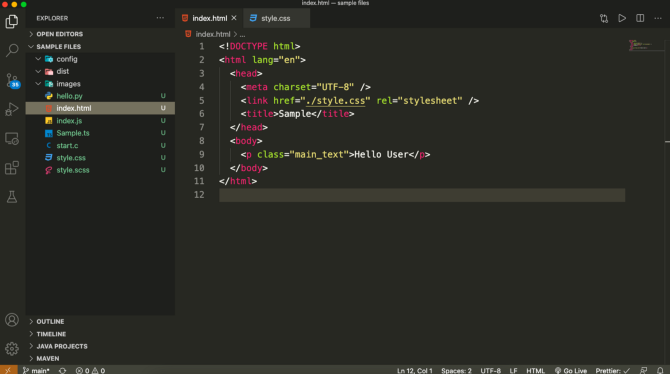Open the Run and Debug view
Viewport: 670px width, 374px height.
12,109
